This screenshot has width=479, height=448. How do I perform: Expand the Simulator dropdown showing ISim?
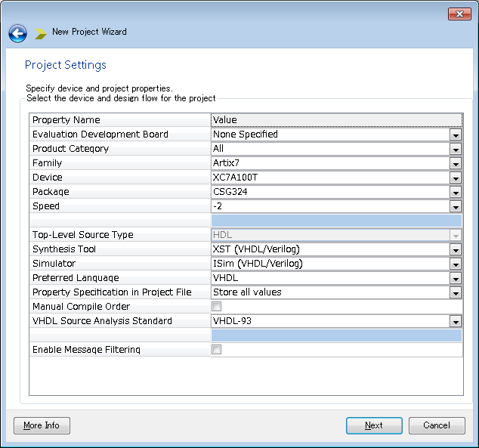point(456,264)
